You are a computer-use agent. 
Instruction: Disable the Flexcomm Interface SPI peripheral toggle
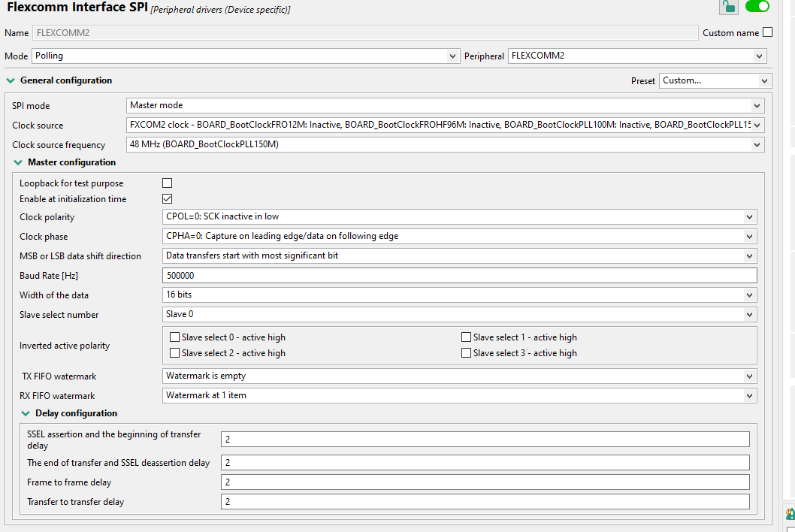tap(757, 7)
